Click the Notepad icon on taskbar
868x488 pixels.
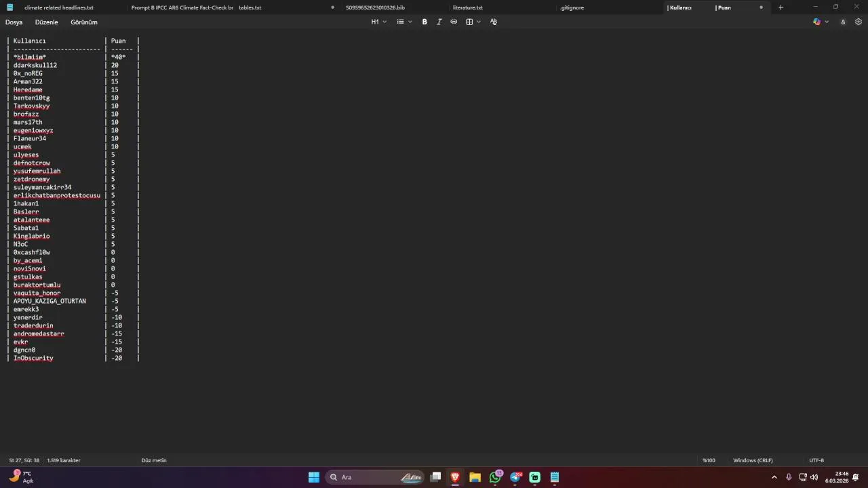pyautogui.click(x=555, y=477)
